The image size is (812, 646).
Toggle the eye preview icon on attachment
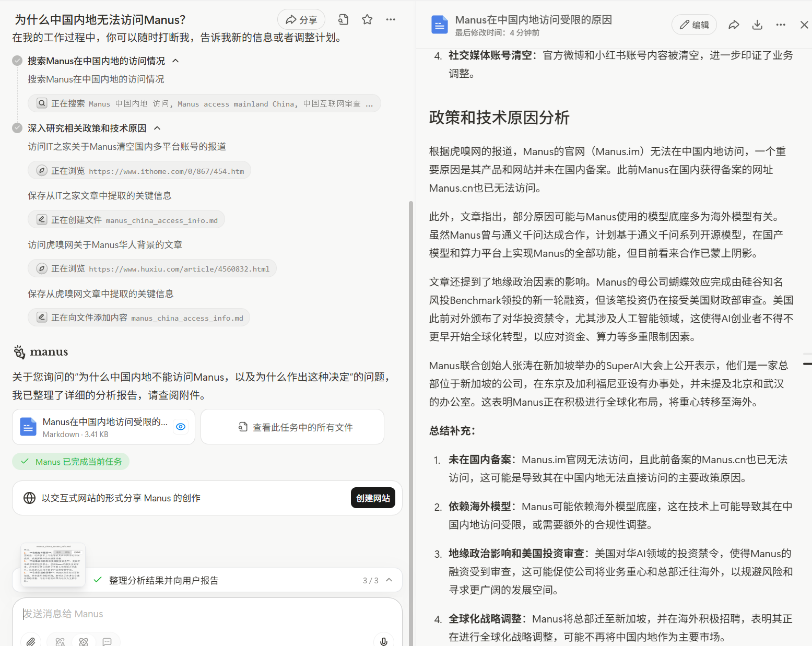point(181,427)
